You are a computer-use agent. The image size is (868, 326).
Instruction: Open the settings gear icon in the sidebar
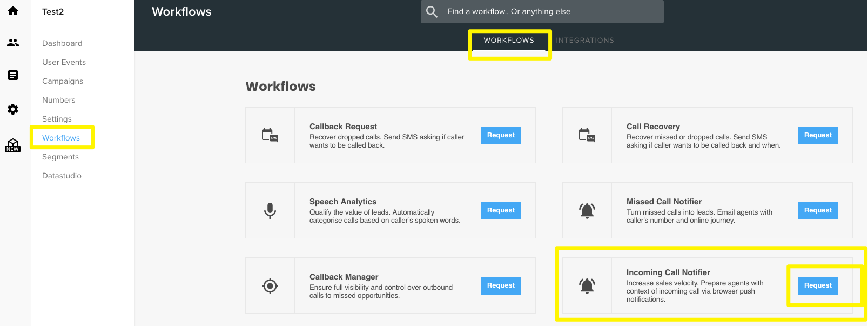(13, 109)
